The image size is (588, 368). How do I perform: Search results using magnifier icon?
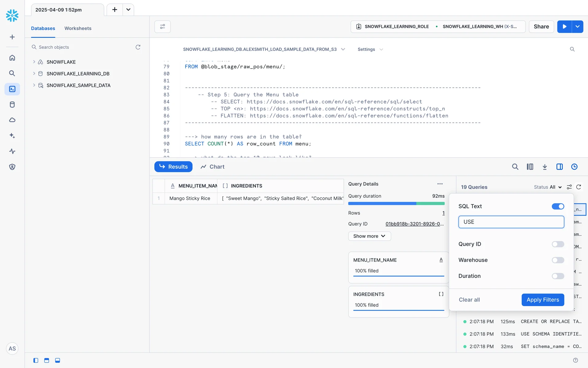(515, 167)
